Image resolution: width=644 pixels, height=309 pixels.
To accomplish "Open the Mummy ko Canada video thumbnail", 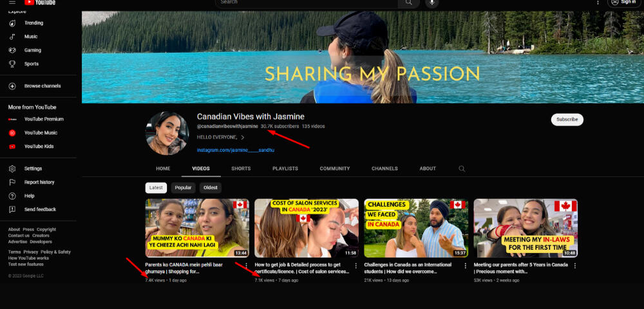I will 197,228.
